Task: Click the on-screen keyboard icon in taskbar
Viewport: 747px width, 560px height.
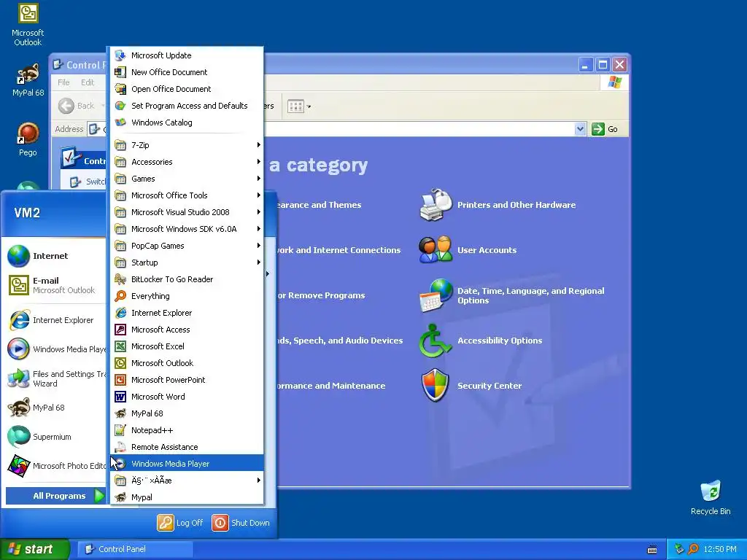Action: pos(652,550)
